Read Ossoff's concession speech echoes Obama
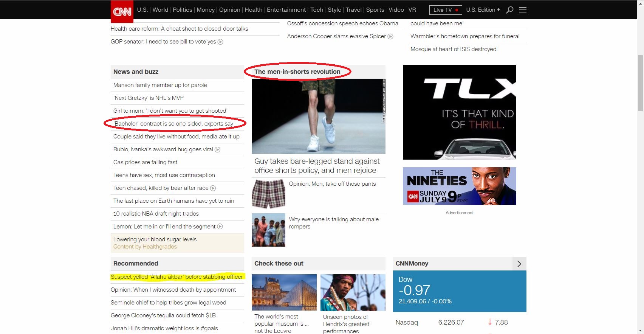 [x=343, y=23]
